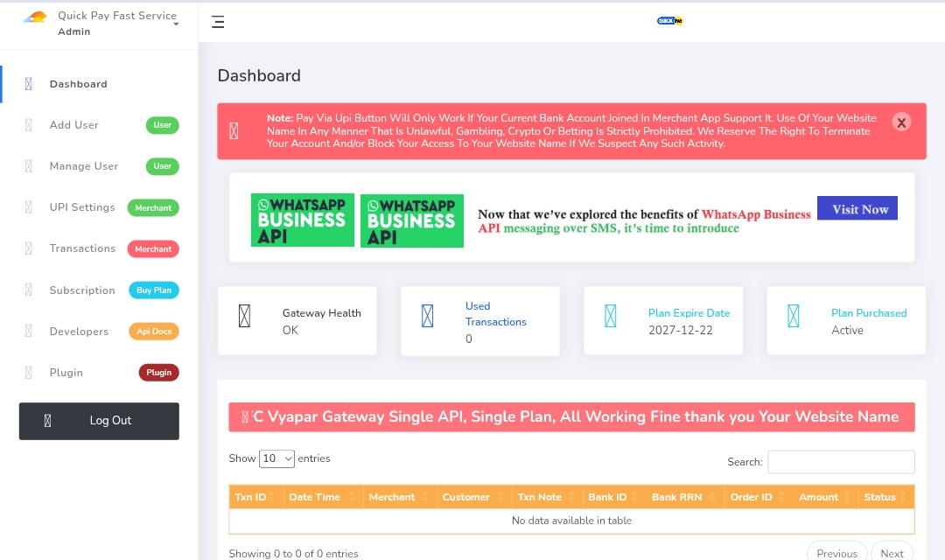Click the cloud logo beside Quick Pay
This screenshot has width=945, height=560.
click(x=36, y=17)
